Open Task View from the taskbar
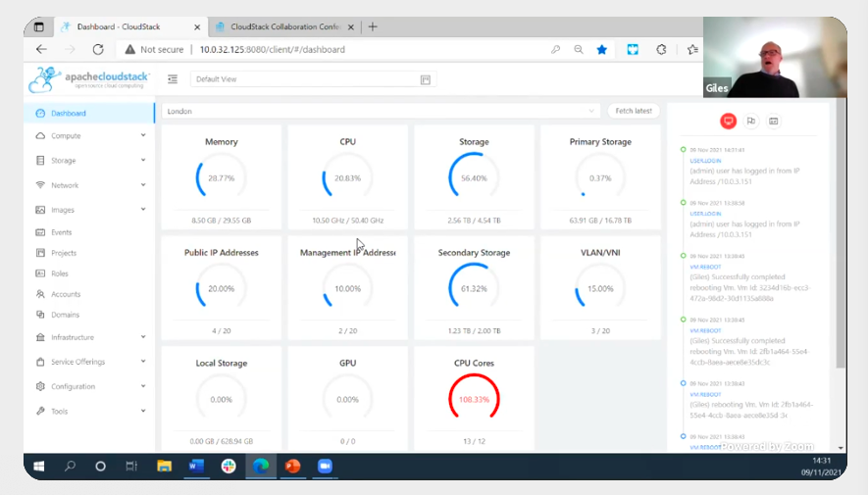This screenshot has height=495, width=868. point(131,467)
